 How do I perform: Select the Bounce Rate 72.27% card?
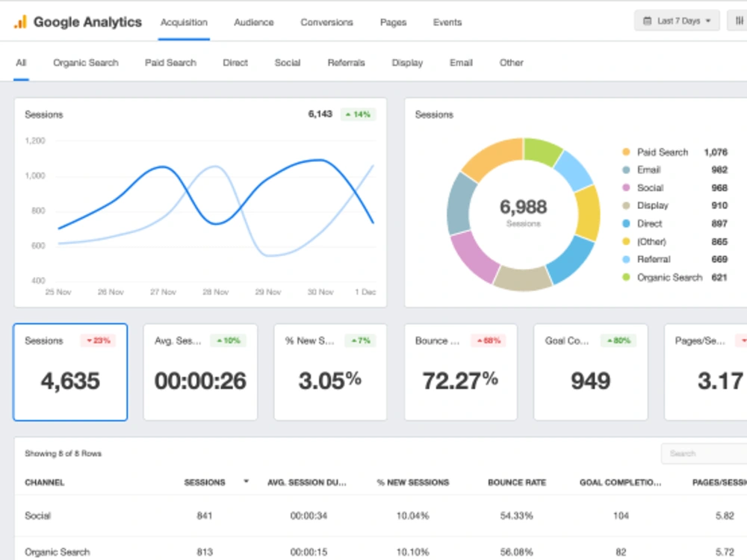pos(461,372)
